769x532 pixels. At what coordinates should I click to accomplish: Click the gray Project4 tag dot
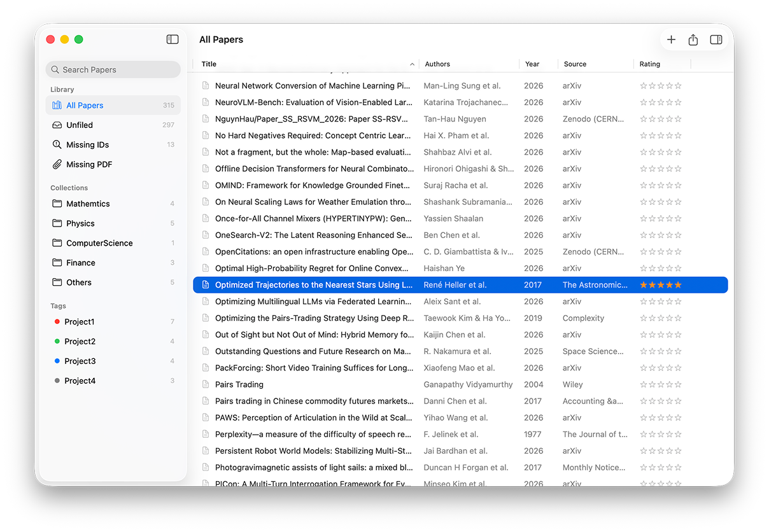point(57,381)
